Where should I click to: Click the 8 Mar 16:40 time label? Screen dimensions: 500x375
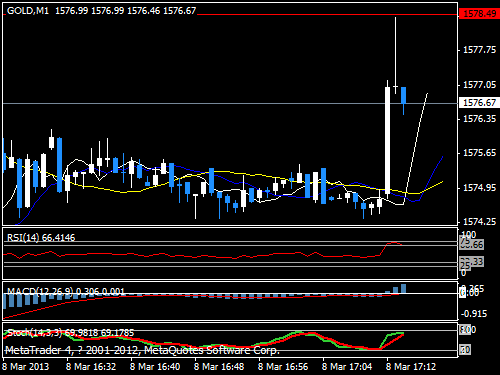(x=155, y=367)
